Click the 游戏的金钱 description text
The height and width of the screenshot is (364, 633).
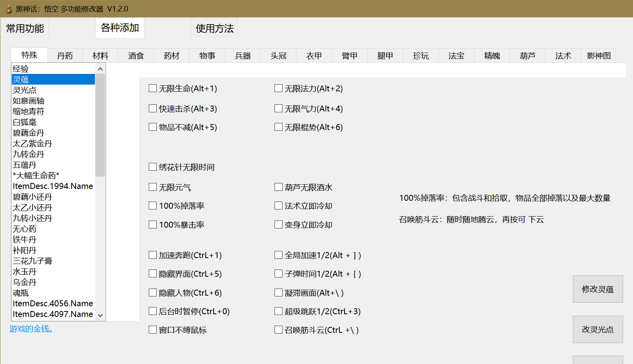pos(31,329)
